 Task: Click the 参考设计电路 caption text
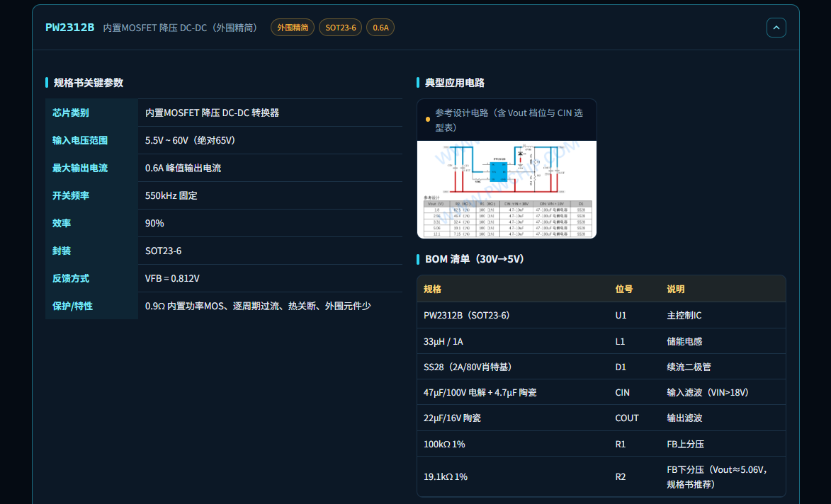click(x=509, y=120)
